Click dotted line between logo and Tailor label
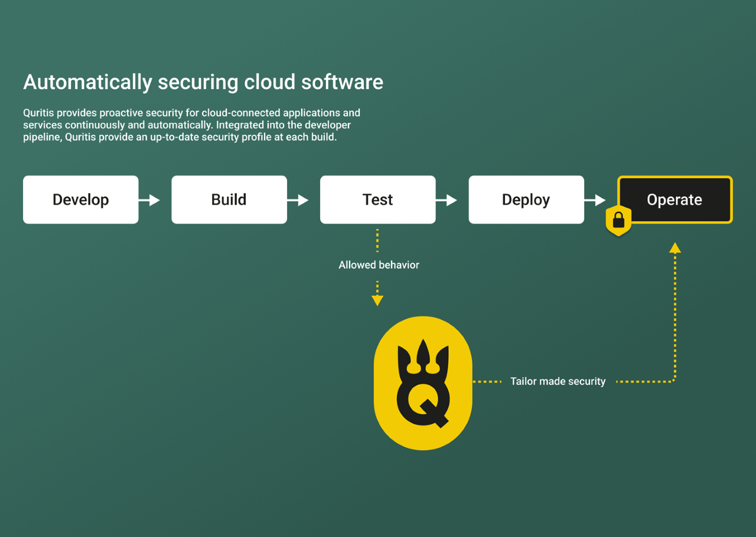Screen dimensions: 756x537 (x=488, y=382)
